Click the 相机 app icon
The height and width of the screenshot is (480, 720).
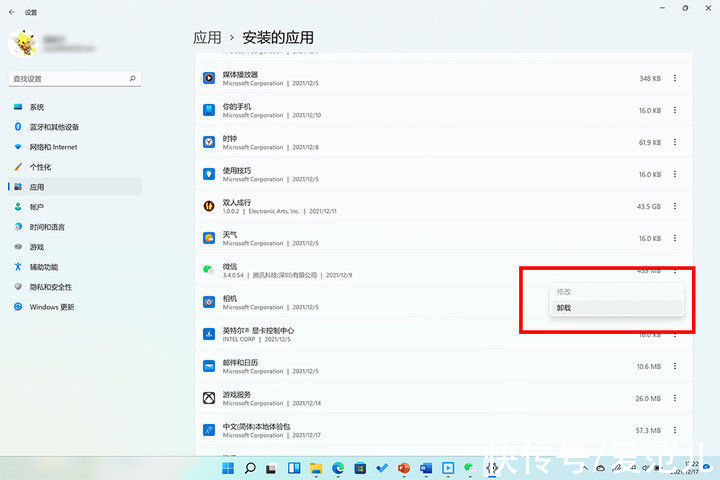(209, 302)
